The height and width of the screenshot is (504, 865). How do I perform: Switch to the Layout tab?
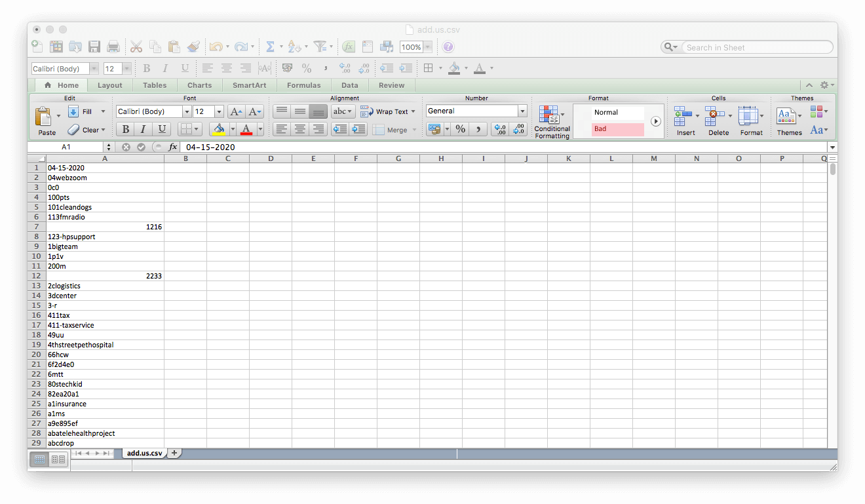pyautogui.click(x=109, y=85)
